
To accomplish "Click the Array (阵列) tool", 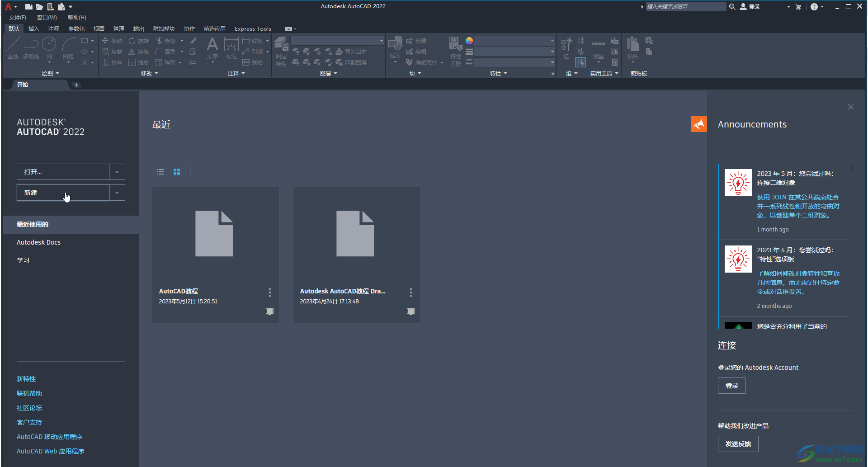I will click(165, 62).
